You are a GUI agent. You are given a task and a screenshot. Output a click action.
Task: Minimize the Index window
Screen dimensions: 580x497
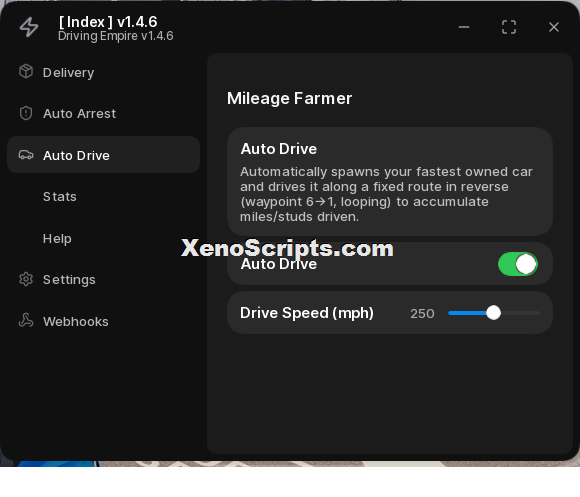(x=464, y=27)
